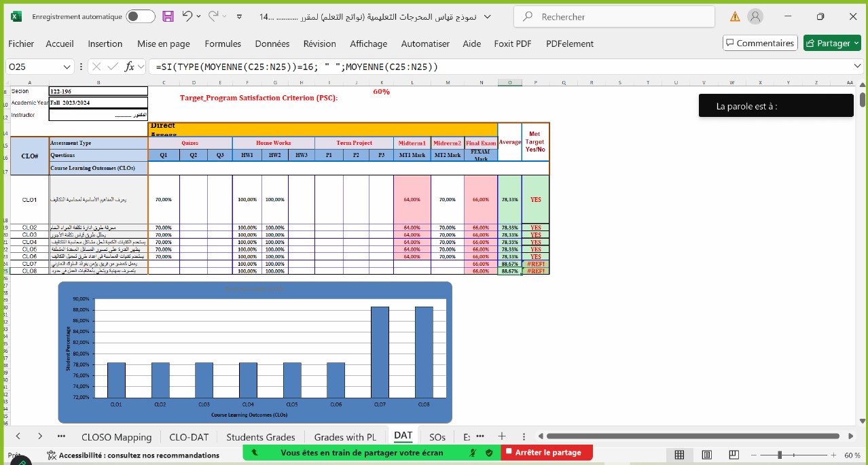Expand the formula bar chevron

857,66
